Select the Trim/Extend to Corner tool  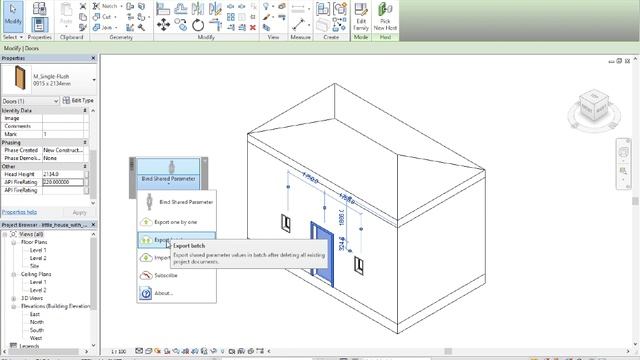point(215,25)
